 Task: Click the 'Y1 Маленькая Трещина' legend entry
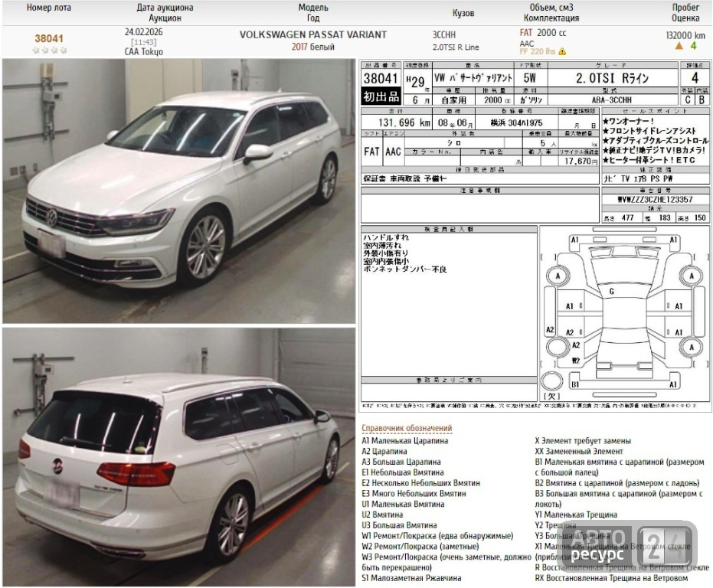pyautogui.click(x=576, y=514)
